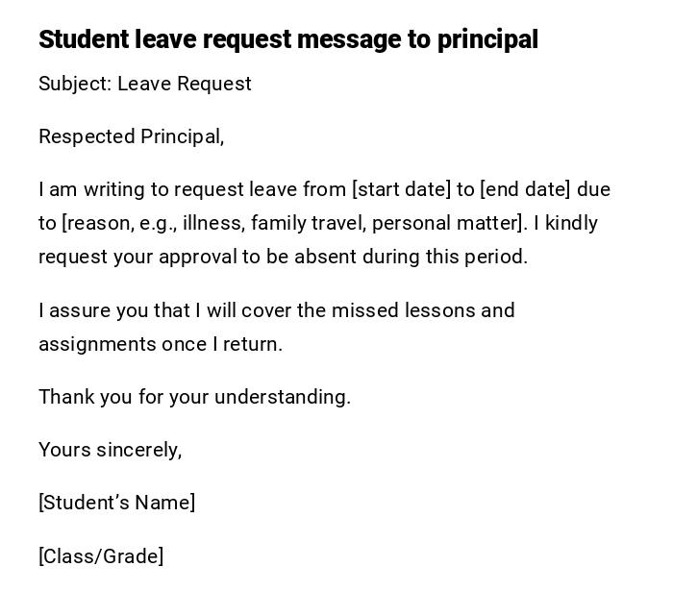
Task: Click the "[end date]" placeholder
Action: click(x=525, y=189)
